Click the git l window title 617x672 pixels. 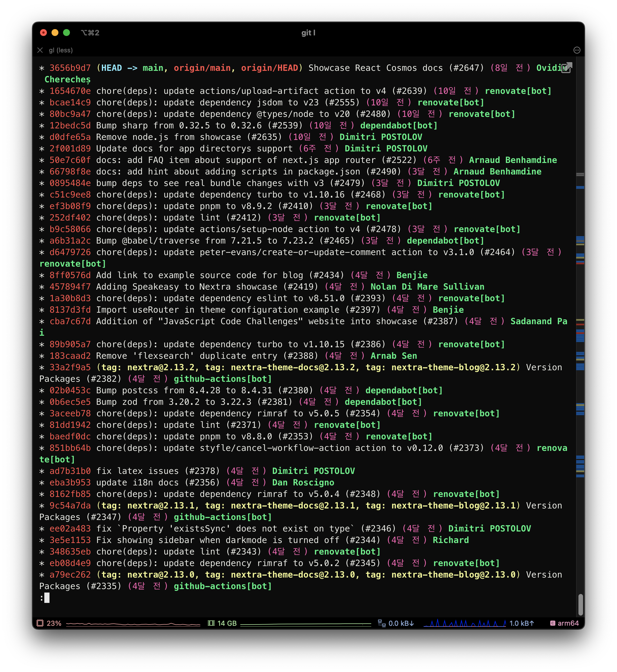[308, 33]
